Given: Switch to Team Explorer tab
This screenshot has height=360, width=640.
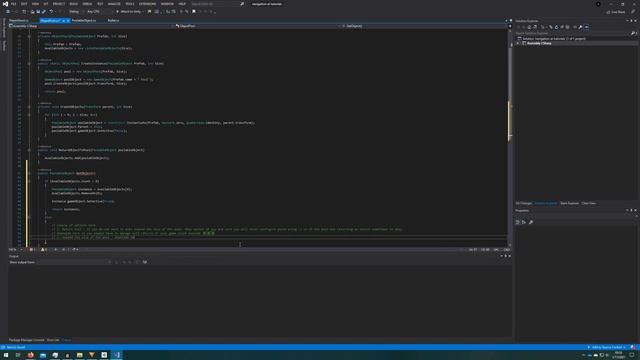Looking at the screenshot, I should (569, 203).
